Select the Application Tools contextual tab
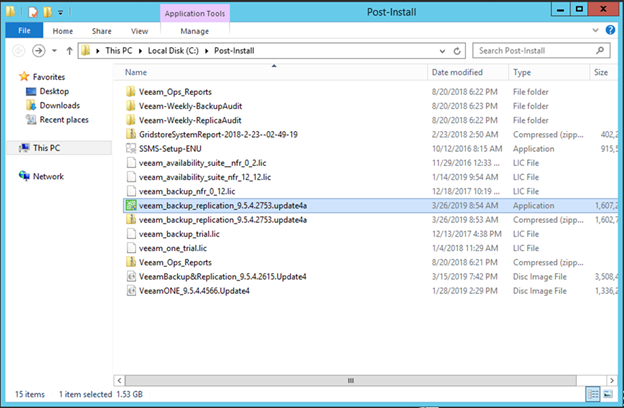Screen dimensions: 624x408 [195, 14]
